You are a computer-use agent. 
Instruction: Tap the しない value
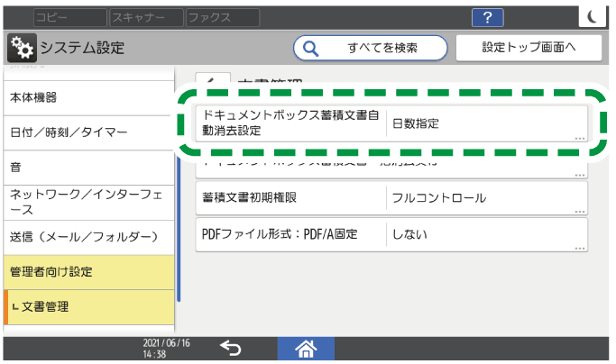point(409,234)
